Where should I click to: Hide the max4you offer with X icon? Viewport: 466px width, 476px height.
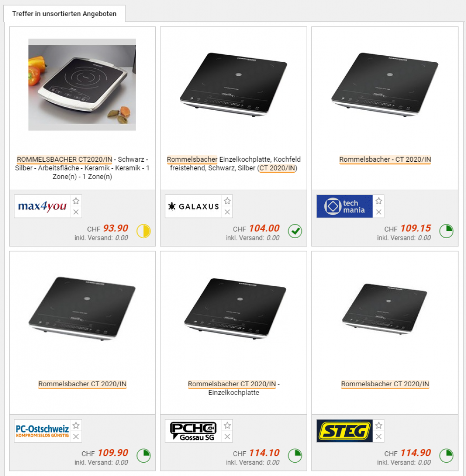[76, 212]
